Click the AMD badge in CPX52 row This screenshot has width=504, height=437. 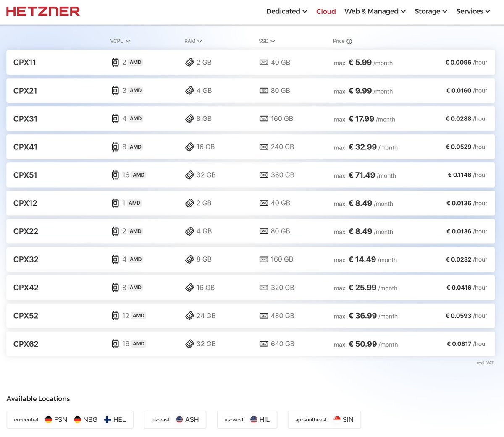(x=139, y=316)
